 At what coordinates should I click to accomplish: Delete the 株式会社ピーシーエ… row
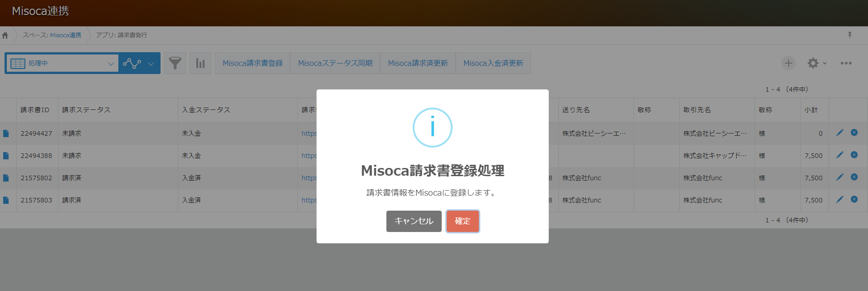click(854, 133)
